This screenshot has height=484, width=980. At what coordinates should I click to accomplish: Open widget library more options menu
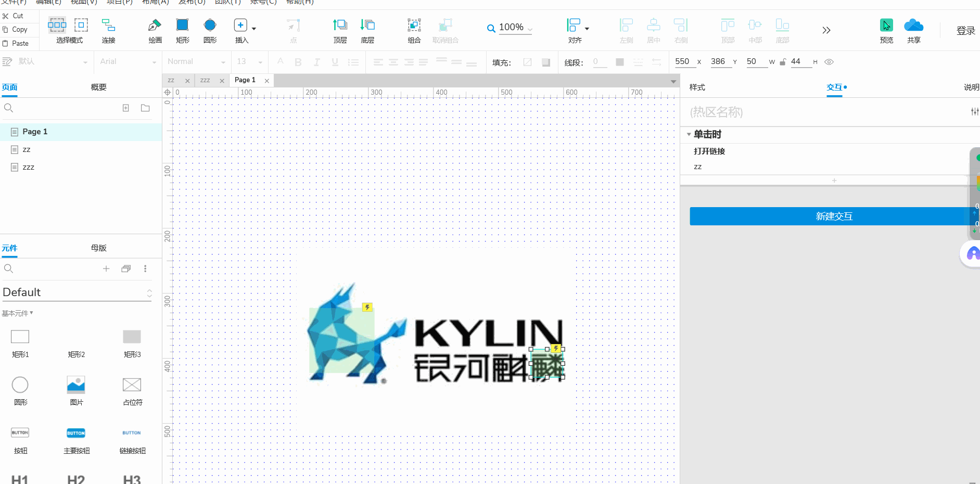(x=145, y=269)
